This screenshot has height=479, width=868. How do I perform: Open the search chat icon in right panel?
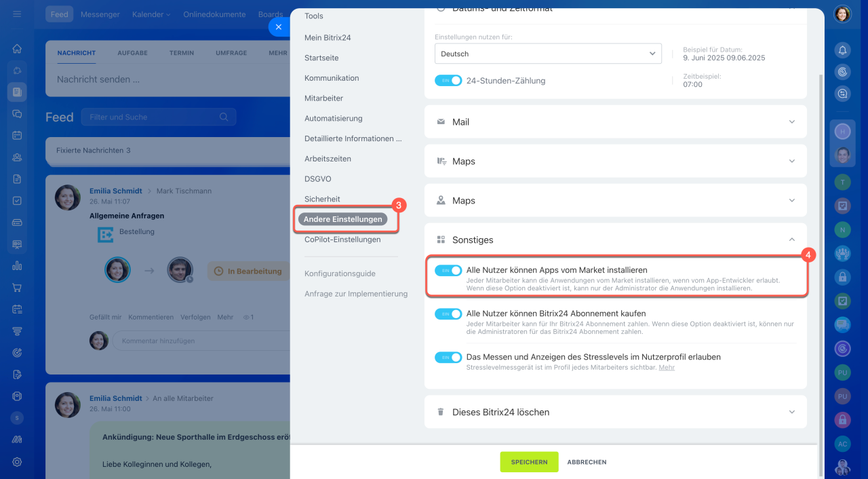pyautogui.click(x=842, y=94)
